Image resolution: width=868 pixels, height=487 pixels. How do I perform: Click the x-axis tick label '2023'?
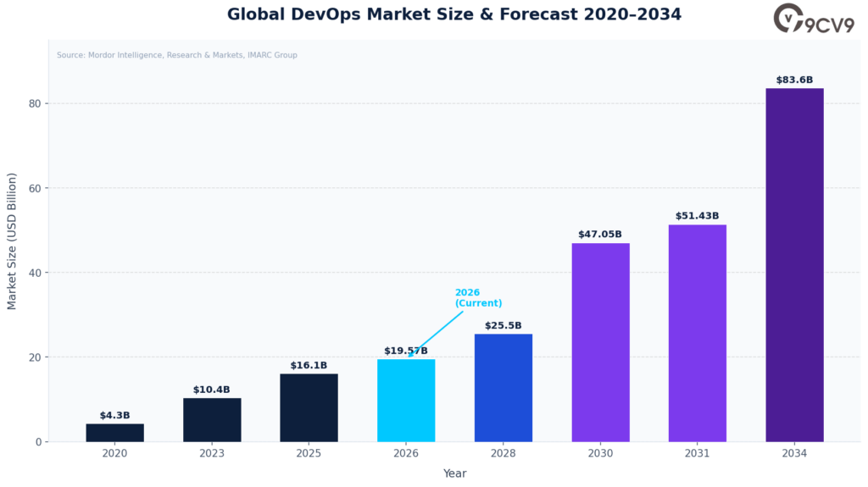[x=212, y=453]
